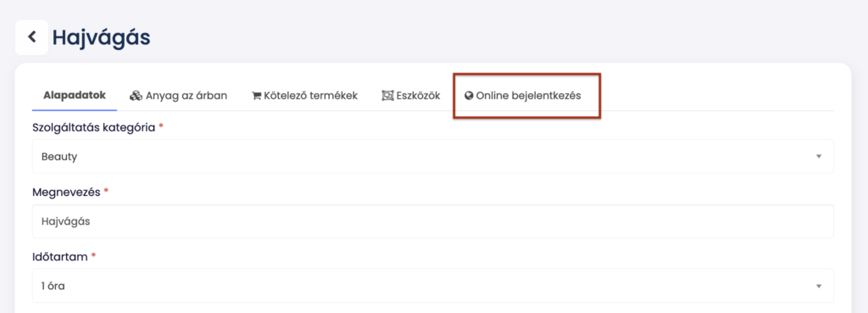The image size is (868, 313).
Task: Expand the Szolgáltatás kategória dropdown arrow
Action: [819, 157]
